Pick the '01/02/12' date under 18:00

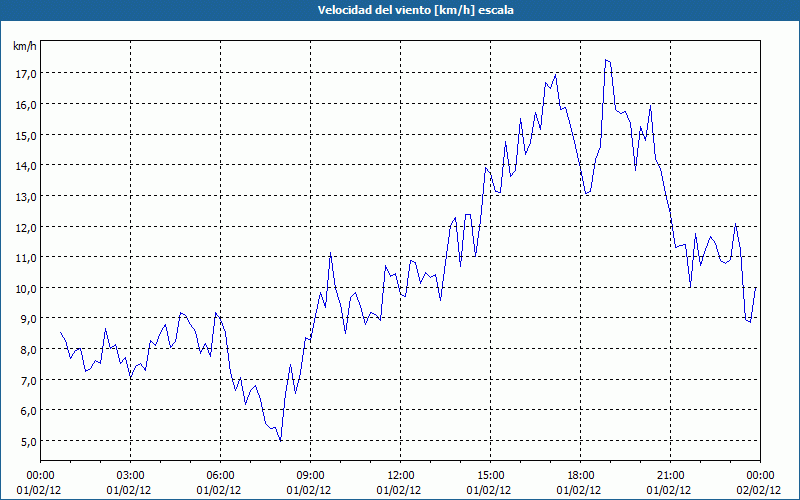[579, 490]
